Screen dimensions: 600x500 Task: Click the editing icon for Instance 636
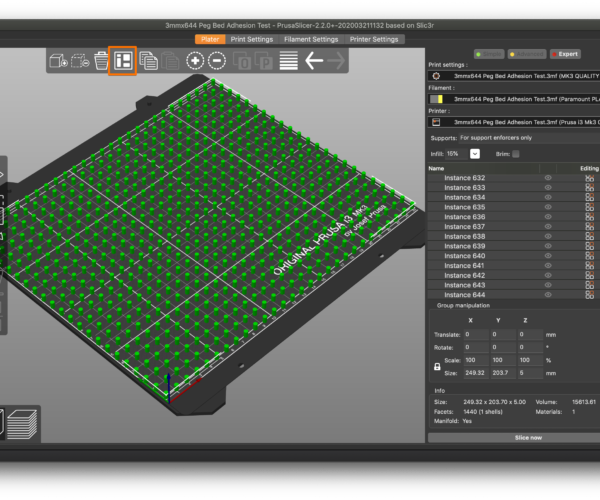tap(589, 217)
